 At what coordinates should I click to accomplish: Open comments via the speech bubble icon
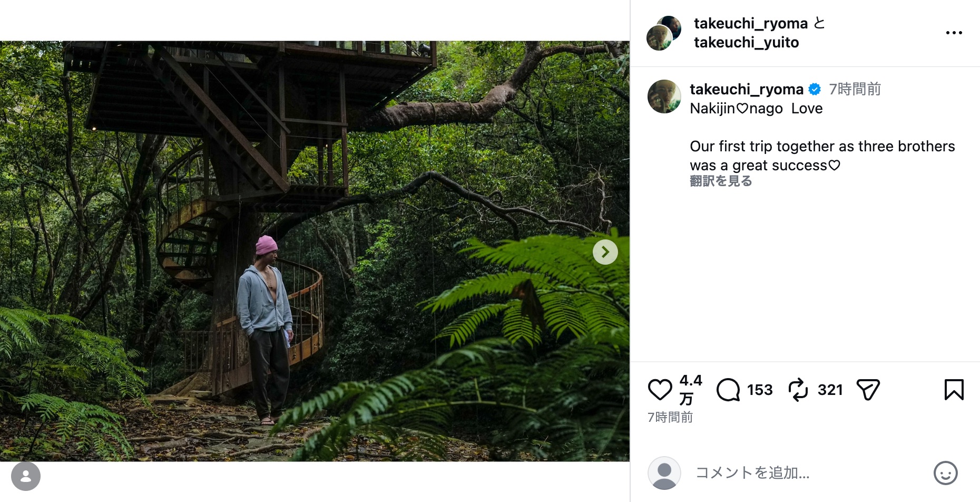(729, 390)
